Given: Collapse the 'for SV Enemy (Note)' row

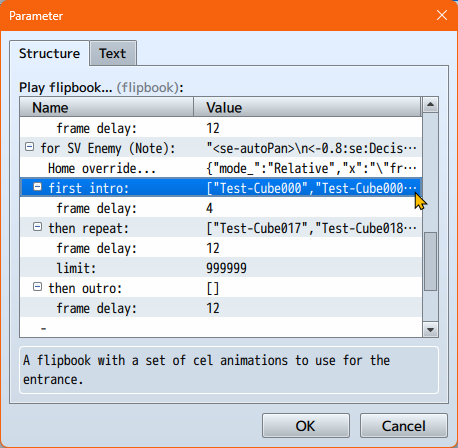Looking at the screenshot, I should click(x=30, y=147).
